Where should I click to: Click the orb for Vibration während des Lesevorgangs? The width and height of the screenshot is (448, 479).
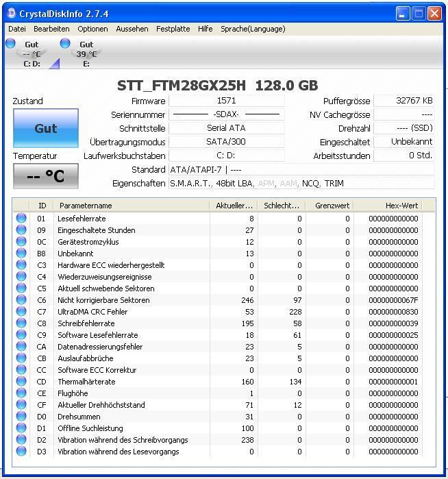[x=21, y=451]
